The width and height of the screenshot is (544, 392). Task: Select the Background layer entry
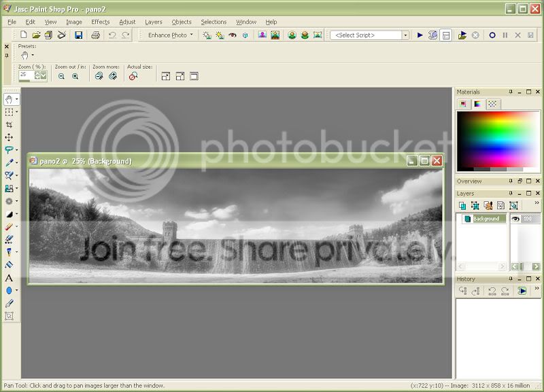[486, 219]
